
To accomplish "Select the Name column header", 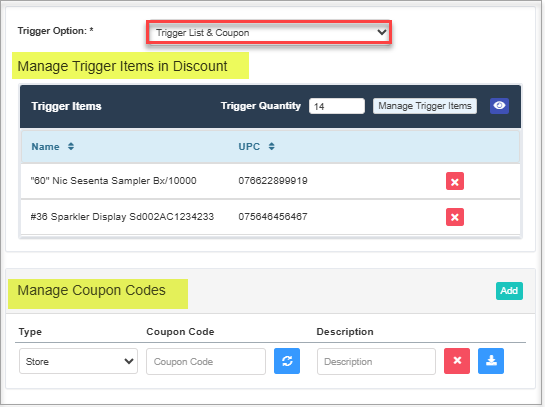I will pyautogui.click(x=45, y=147).
